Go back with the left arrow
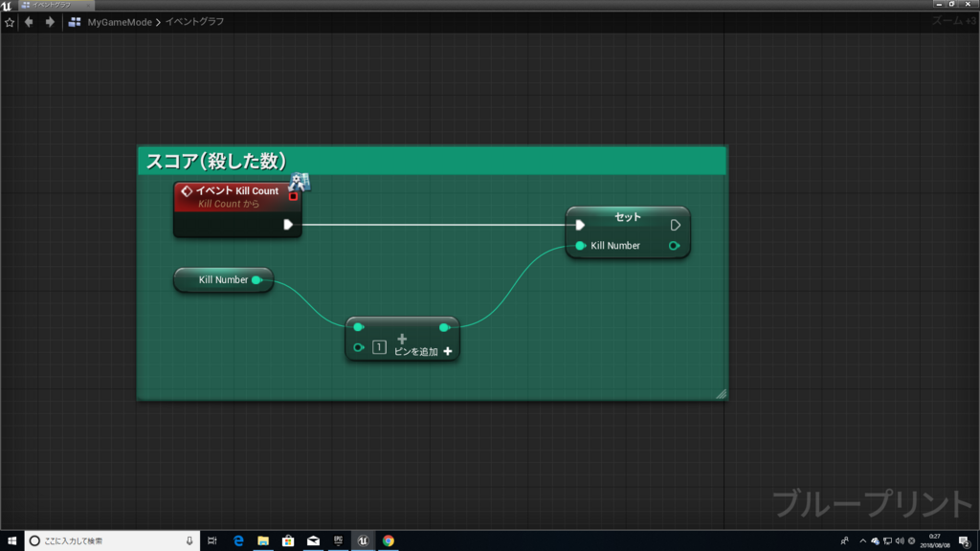This screenshot has width=980, height=551. pyautogui.click(x=29, y=22)
